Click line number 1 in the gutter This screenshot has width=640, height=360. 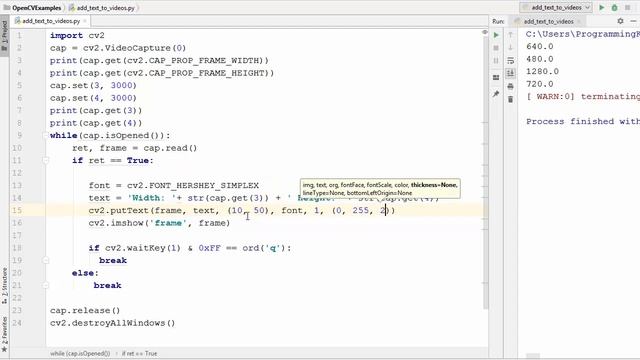(x=19, y=36)
